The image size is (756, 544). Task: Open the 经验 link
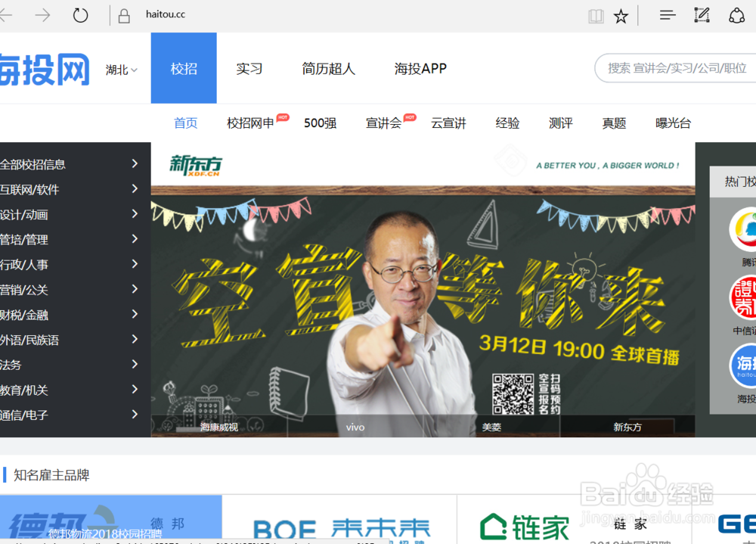tap(507, 123)
